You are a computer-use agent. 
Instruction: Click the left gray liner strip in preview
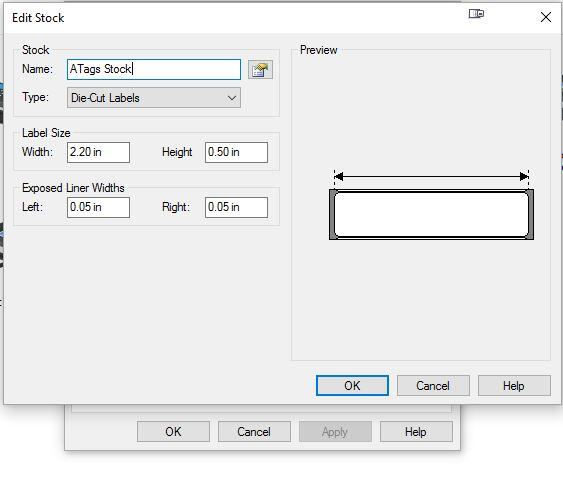coord(332,214)
